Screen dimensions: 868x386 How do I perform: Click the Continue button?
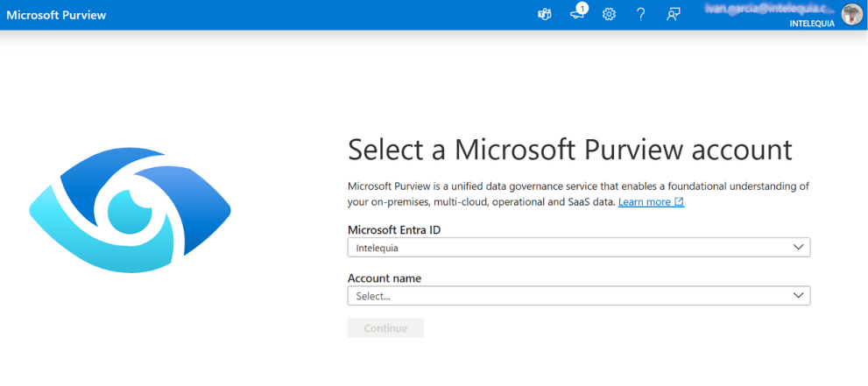[x=385, y=328]
